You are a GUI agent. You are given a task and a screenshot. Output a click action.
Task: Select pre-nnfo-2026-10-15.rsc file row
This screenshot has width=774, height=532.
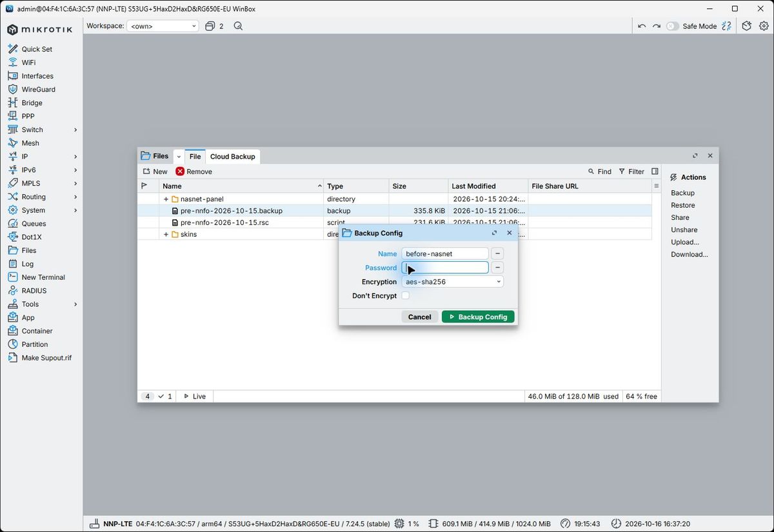pyautogui.click(x=395, y=222)
